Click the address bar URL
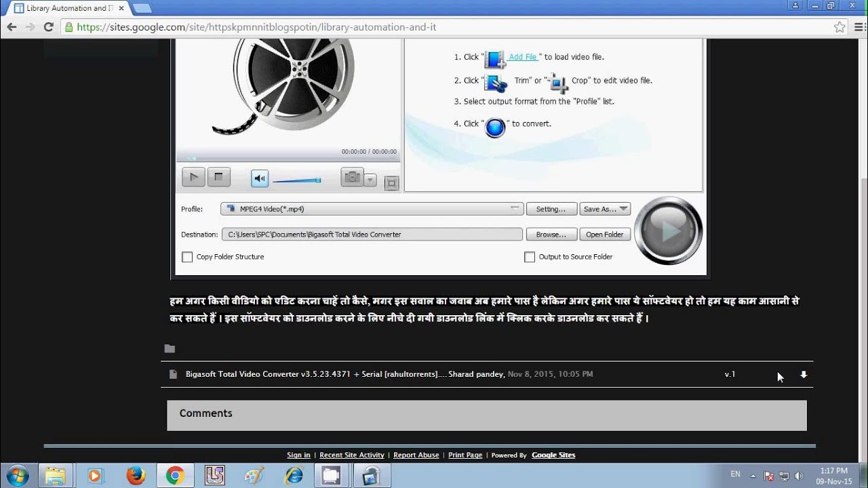Image resolution: width=868 pixels, height=488 pixels. [256, 27]
